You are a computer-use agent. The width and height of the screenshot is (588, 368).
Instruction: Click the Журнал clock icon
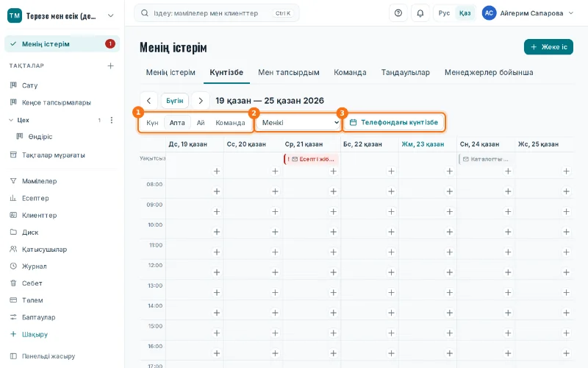coord(13,266)
